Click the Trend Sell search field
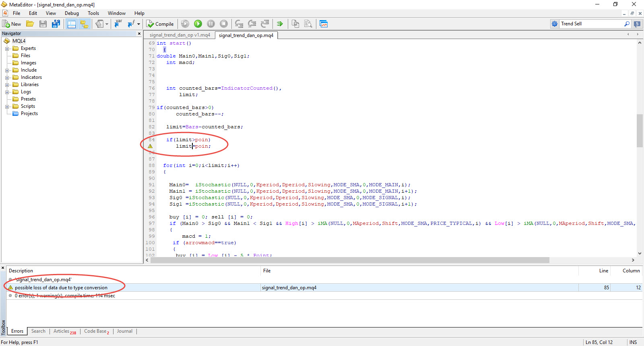Image resolution: width=644 pixels, height=346 pixels. (590, 24)
